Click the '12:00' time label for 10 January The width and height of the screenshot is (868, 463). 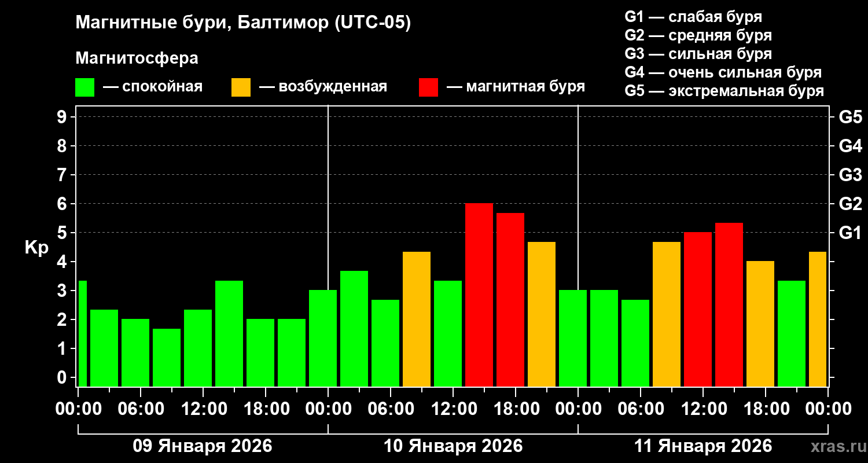pos(453,409)
